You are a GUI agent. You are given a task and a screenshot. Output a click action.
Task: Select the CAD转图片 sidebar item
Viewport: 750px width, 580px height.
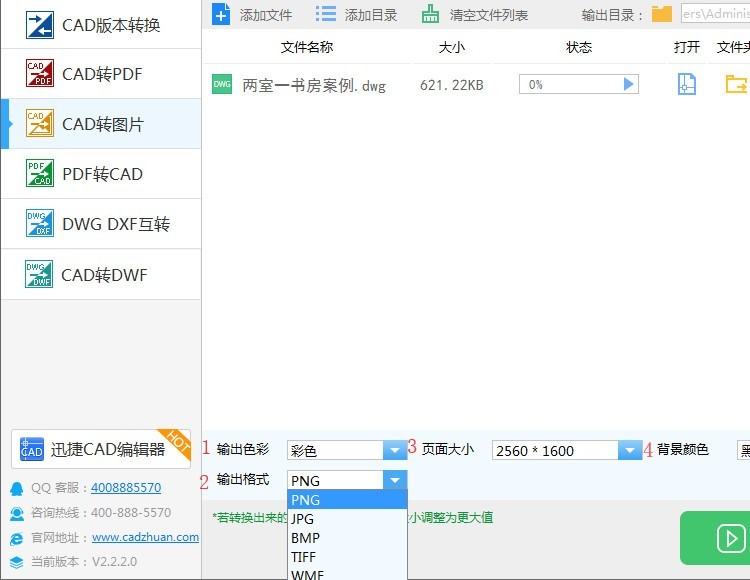pos(101,124)
